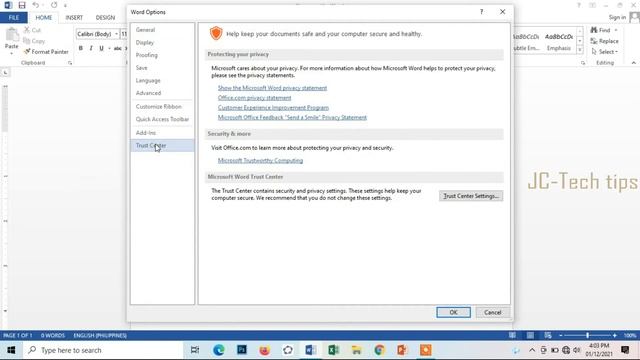Select Advanced category in Word Options

162,93
